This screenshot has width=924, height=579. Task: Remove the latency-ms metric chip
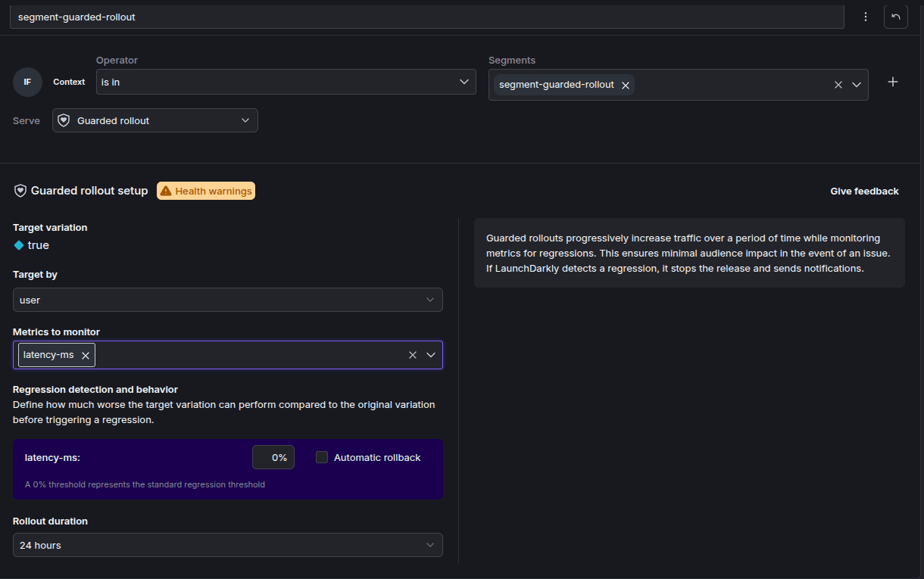[x=86, y=355]
